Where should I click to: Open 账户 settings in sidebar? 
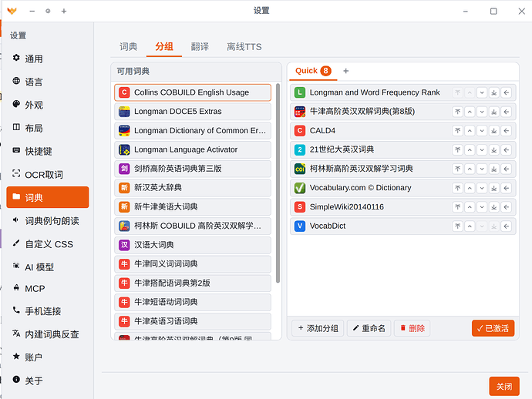coord(48,357)
